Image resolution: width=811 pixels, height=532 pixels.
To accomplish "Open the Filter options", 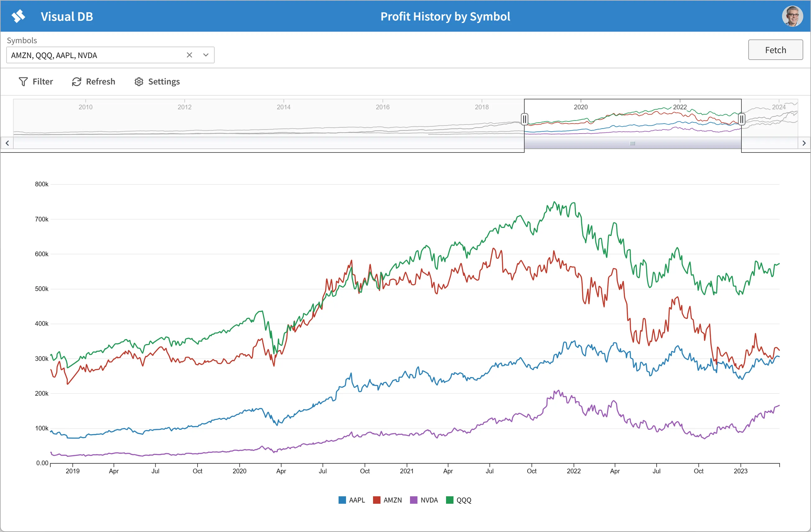I will 36,81.
